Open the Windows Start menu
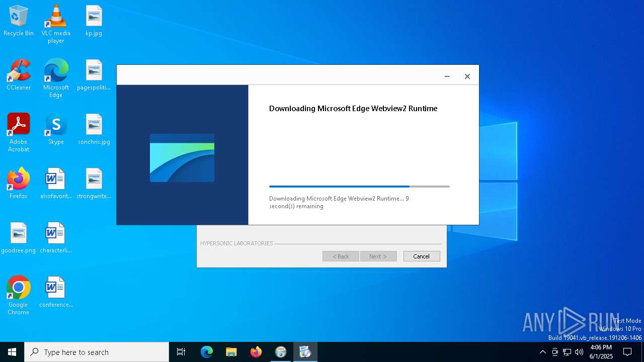The image size is (644, 362). click(12, 352)
